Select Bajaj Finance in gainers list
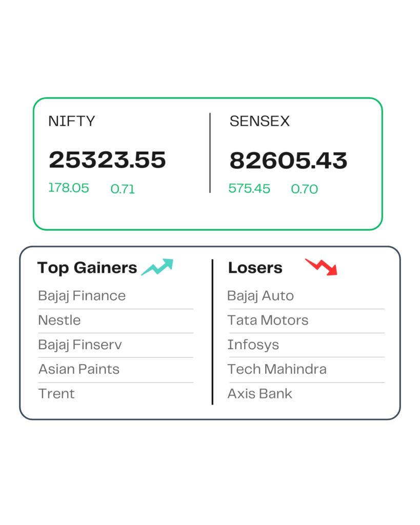Viewport: 420px width, 525px height. click(x=82, y=296)
